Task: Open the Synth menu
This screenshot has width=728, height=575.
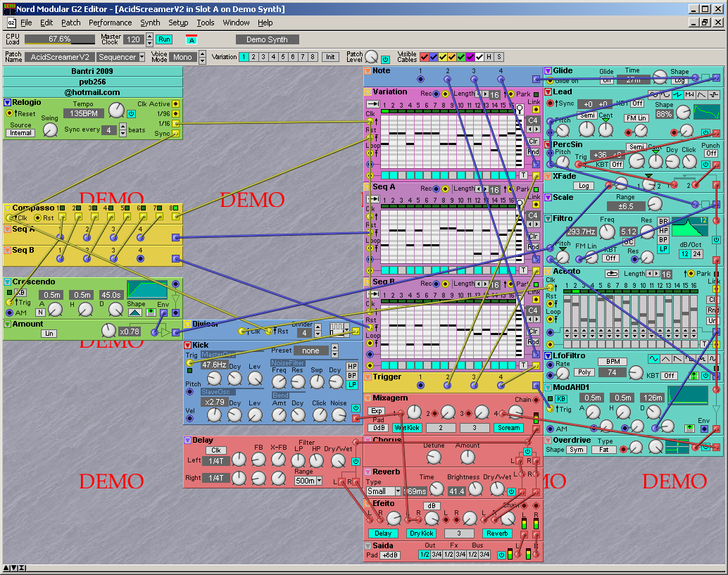Action: [x=150, y=23]
